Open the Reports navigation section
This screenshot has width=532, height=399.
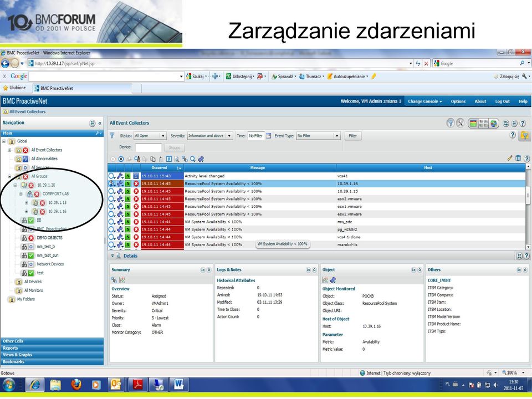(x=52, y=348)
